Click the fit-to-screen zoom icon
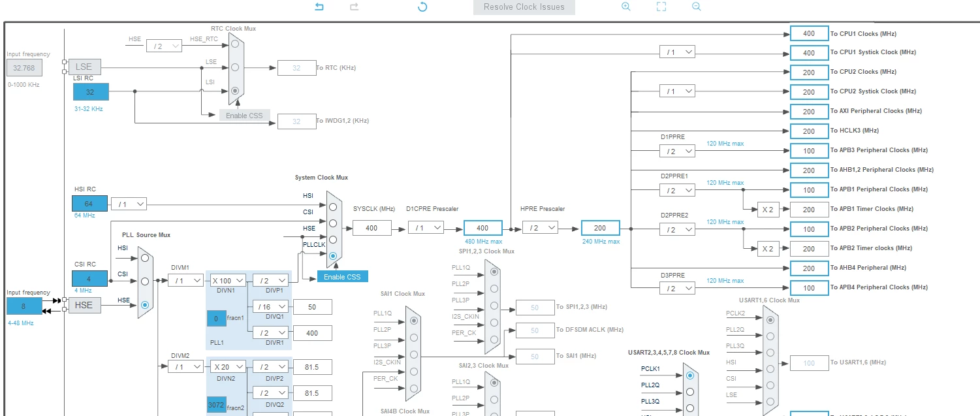 point(661,7)
